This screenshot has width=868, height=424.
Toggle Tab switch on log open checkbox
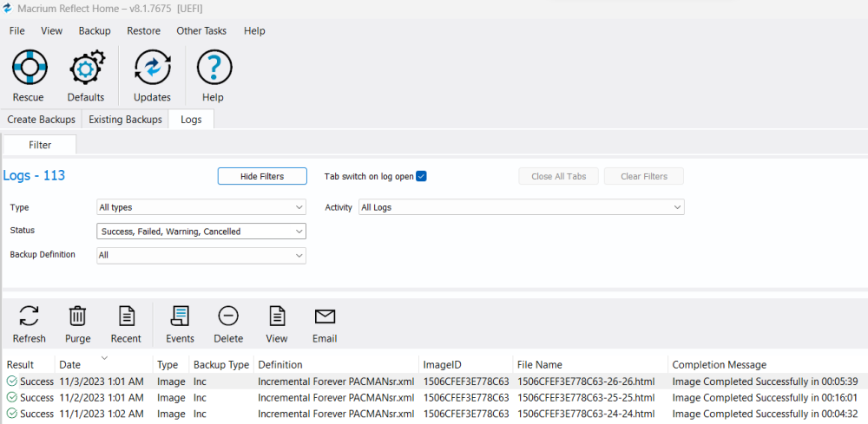pyautogui.click(x=421, y=176)
